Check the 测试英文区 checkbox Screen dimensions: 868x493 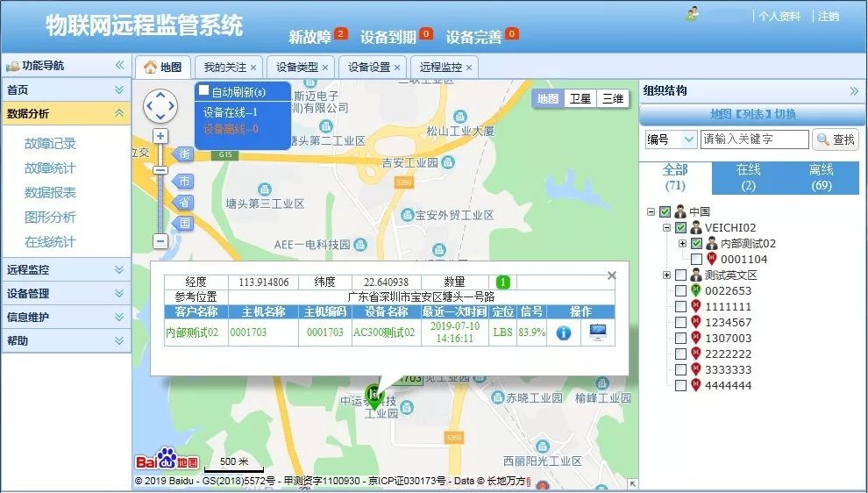[681, 275]
